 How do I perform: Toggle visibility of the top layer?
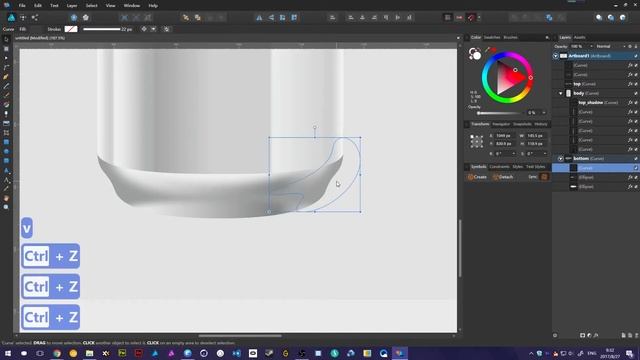click(x=636, y=84)
